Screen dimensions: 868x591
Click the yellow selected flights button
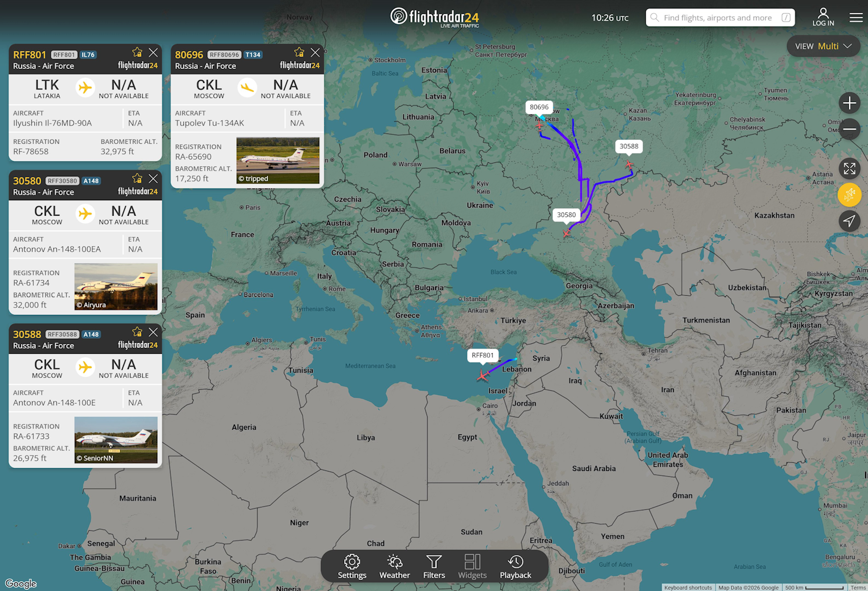[849, 195]
